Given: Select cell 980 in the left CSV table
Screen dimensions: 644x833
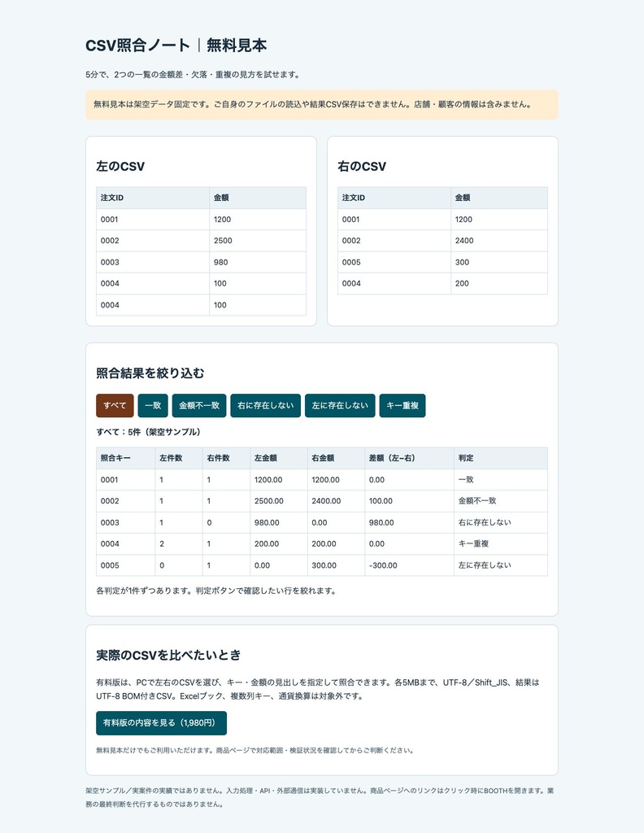Looking at the screenshot, I should pyautogui.click(x=258, y=263).
